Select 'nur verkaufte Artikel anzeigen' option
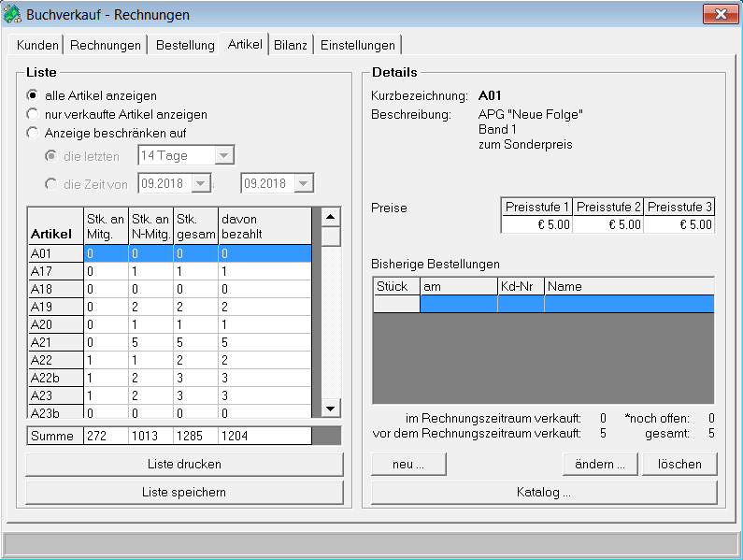This screenshot has height=560, width=743. pyautogui.click(x=33, y=114)
